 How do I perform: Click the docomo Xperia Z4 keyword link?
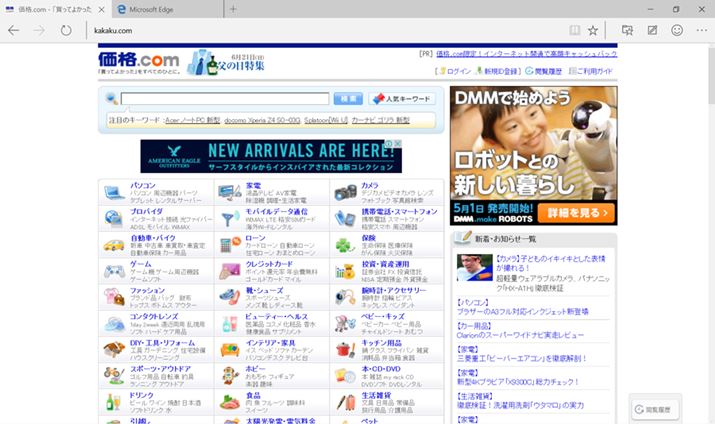[262, 120]
